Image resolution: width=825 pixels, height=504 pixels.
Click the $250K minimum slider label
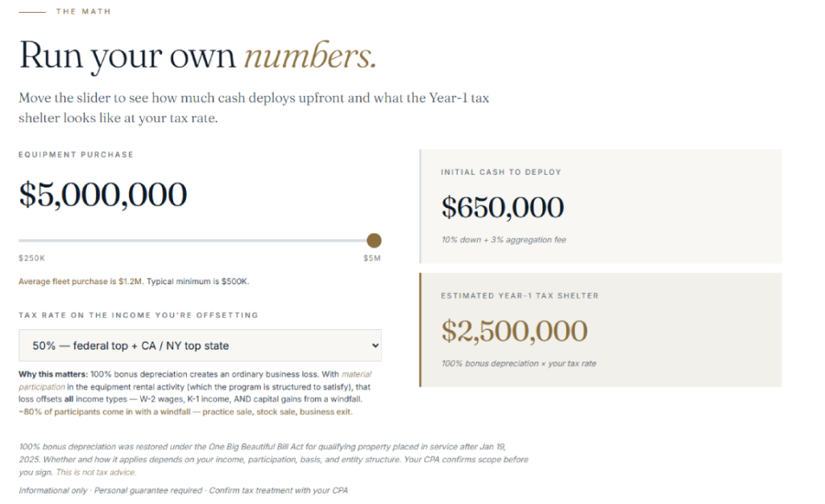tap(32, 258)
